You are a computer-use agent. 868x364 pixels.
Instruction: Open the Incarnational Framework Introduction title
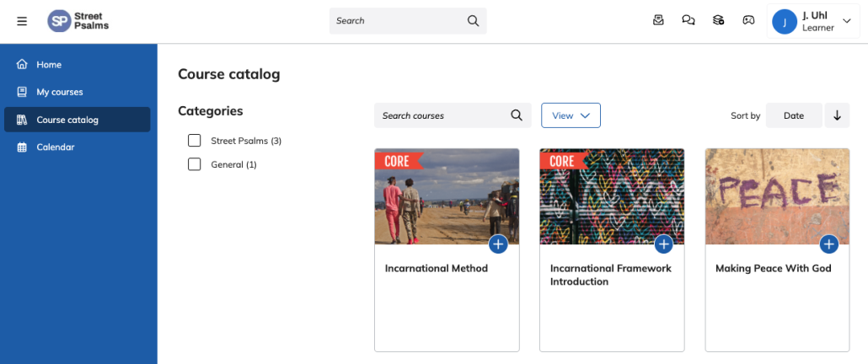pos(611,275)
